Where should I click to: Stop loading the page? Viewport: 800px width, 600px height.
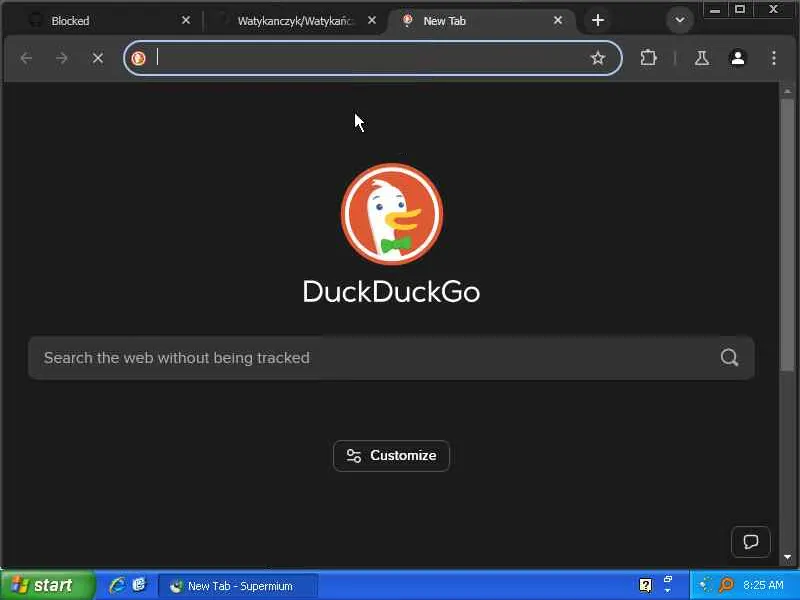click(x=97, y=58)
